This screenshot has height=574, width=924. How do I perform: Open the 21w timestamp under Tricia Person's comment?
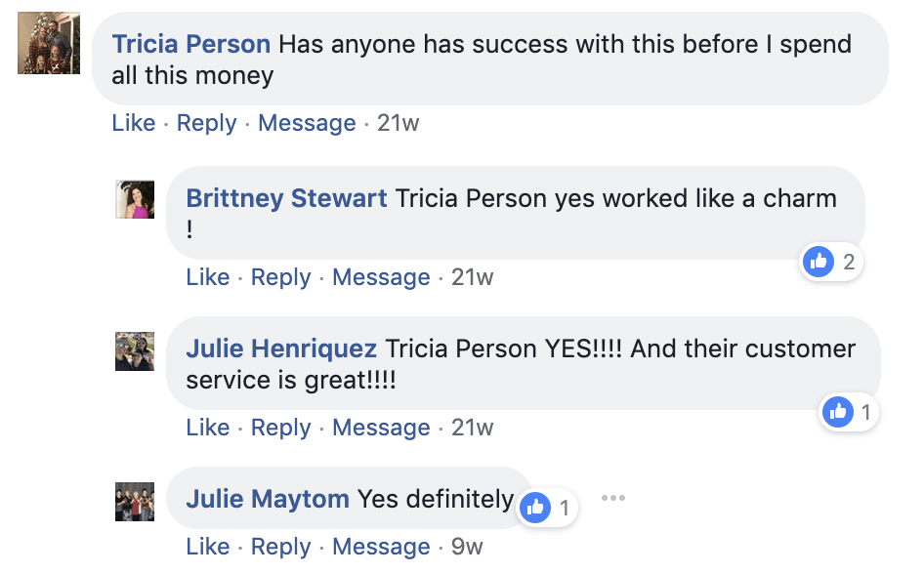pos(398,123)
